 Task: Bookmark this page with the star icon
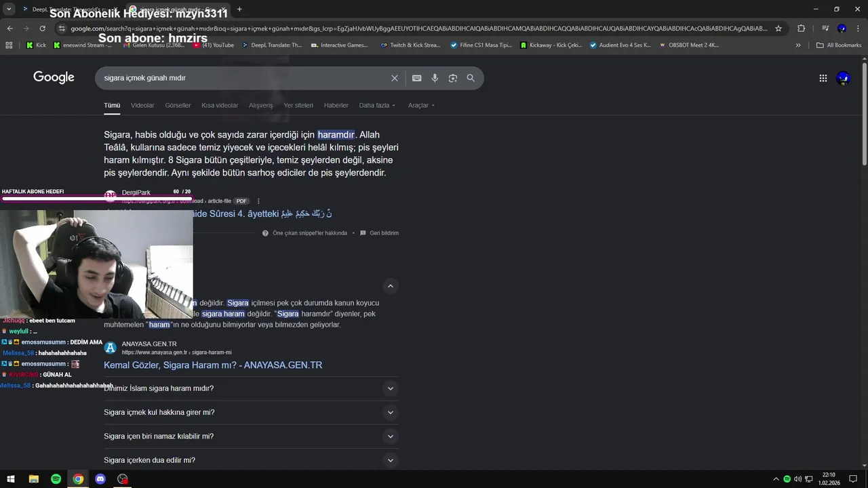778,28
